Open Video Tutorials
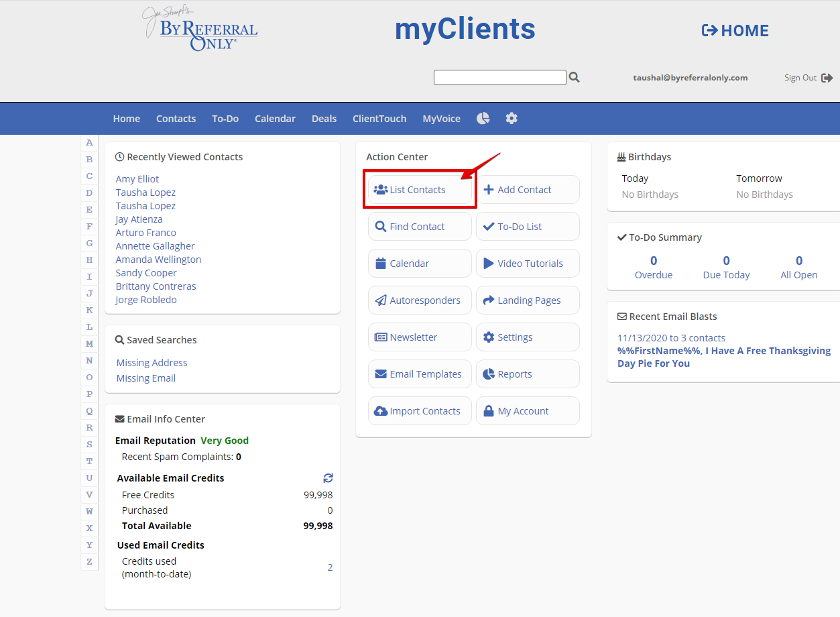840x617 pixels. tap(528, 264)
